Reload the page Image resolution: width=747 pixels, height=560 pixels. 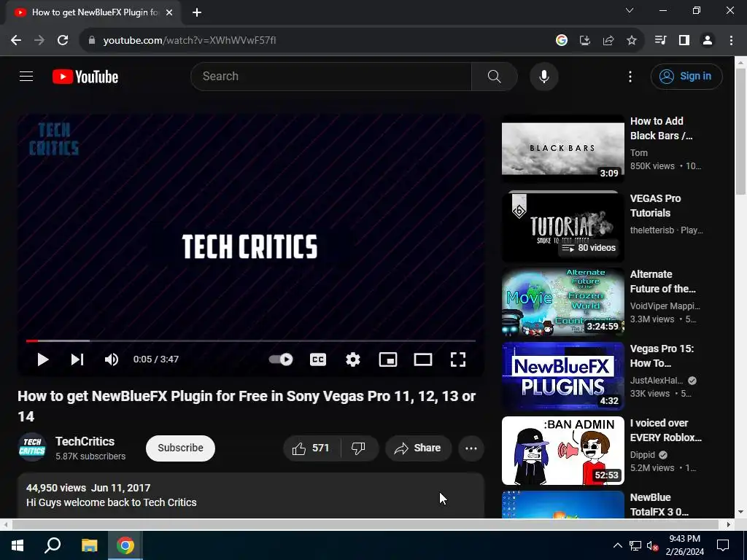63,41
